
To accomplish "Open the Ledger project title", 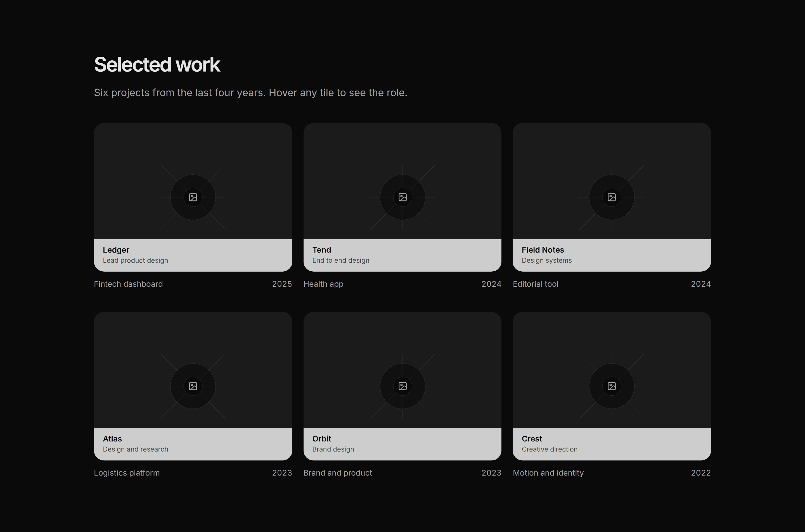I will [x=116, y=250].
